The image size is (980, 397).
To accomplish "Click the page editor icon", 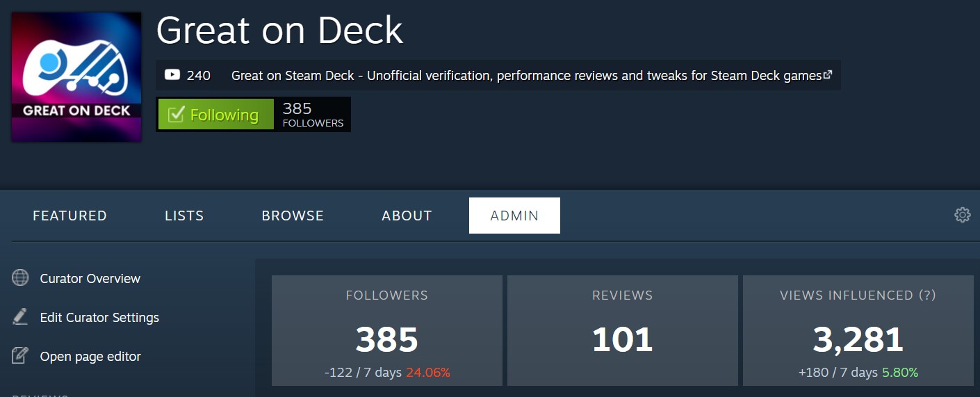I will (x=20, y=356).
